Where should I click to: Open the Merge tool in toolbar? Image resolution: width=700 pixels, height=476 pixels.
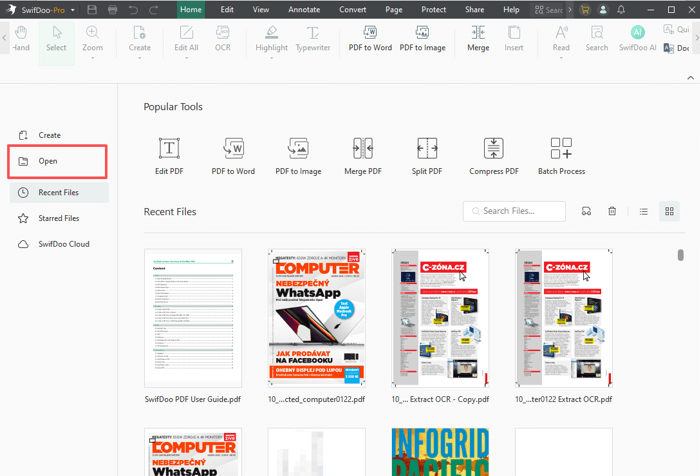click(x=478, y=39)
